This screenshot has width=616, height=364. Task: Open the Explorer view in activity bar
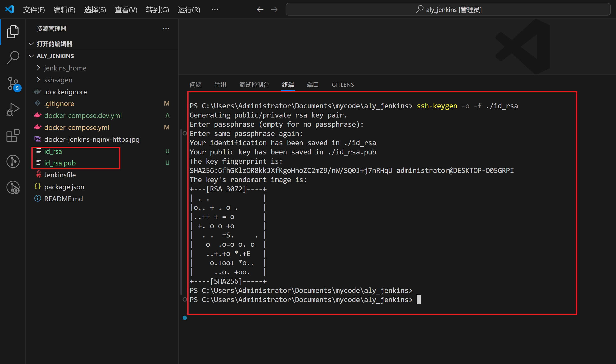pos(13,32)
